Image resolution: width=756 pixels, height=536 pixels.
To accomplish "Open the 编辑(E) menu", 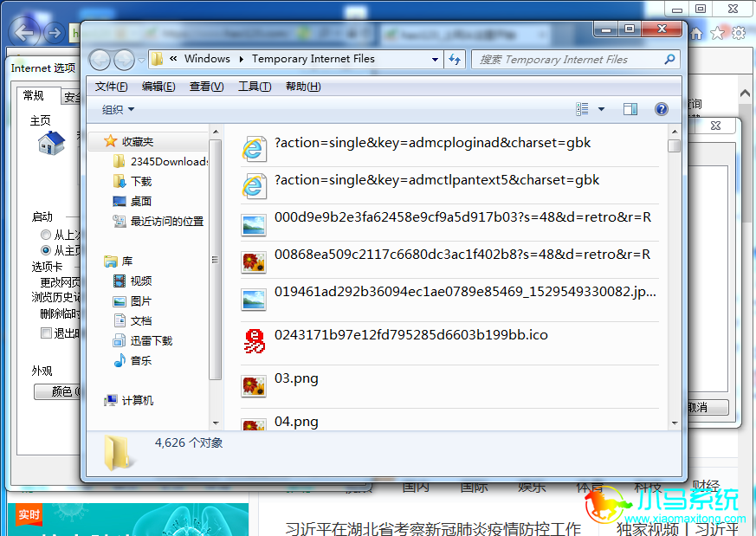I will click(x=158, y=87).
